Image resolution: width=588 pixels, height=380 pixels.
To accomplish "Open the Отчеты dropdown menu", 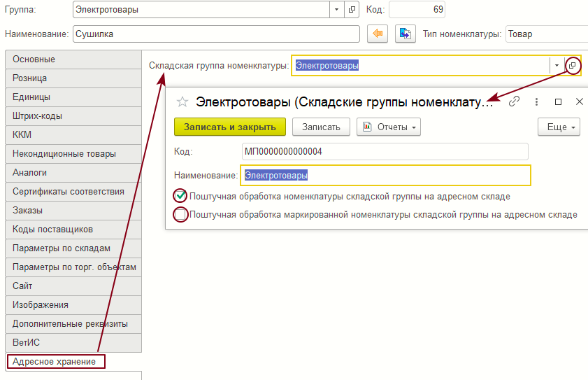I will click(x=389, y=127).
